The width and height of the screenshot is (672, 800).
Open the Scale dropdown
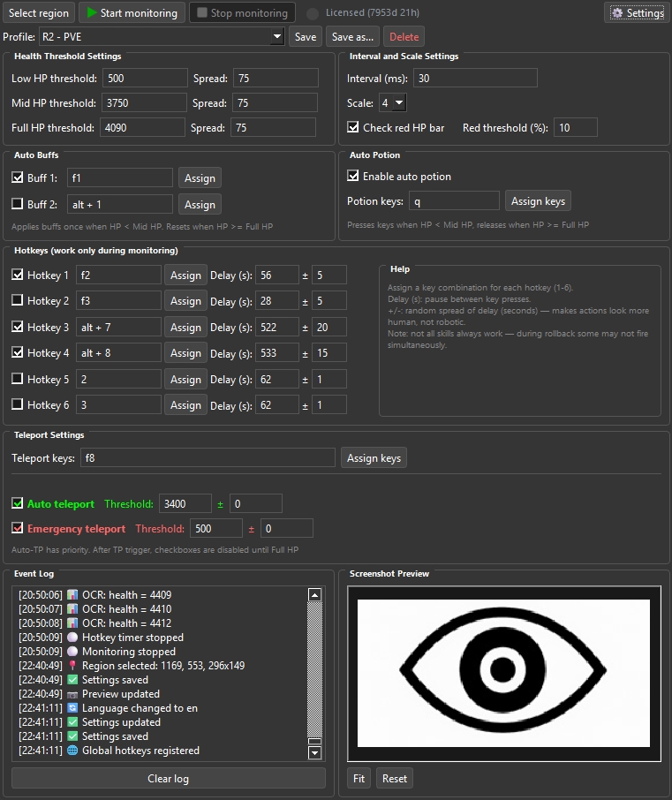[x=392, y=103]
